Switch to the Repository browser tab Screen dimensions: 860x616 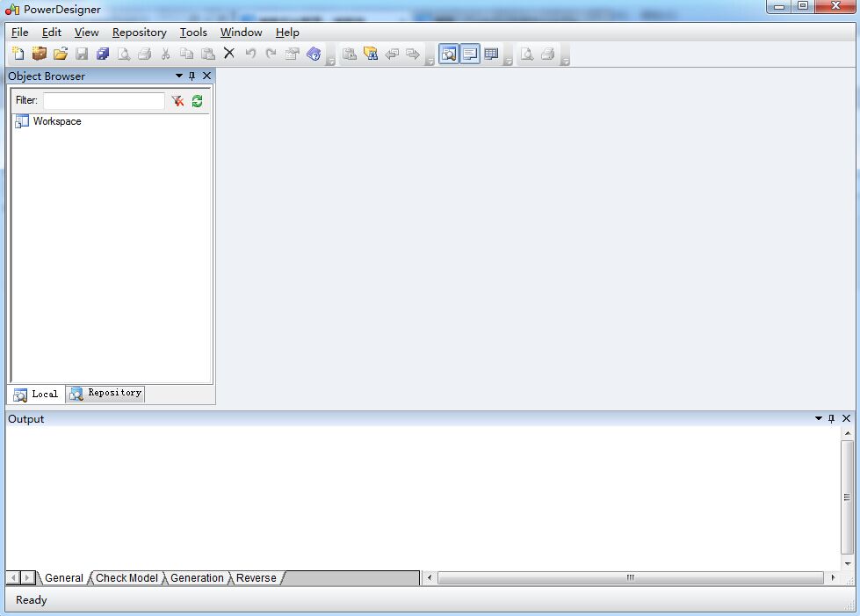(106, 393)
